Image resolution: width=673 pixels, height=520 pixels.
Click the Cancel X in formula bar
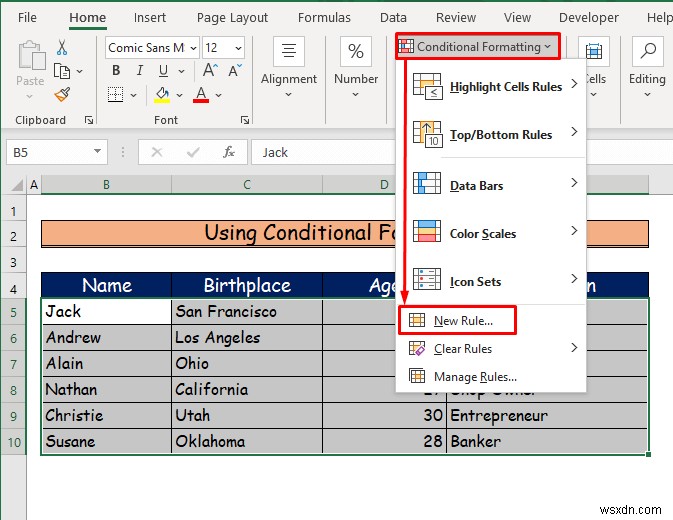point(157,152)
